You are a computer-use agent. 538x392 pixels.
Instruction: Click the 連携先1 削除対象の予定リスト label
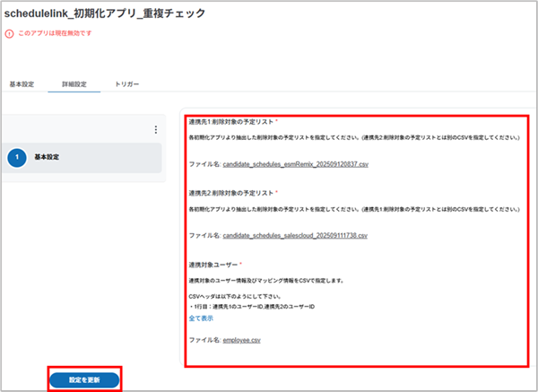(232, 122)
